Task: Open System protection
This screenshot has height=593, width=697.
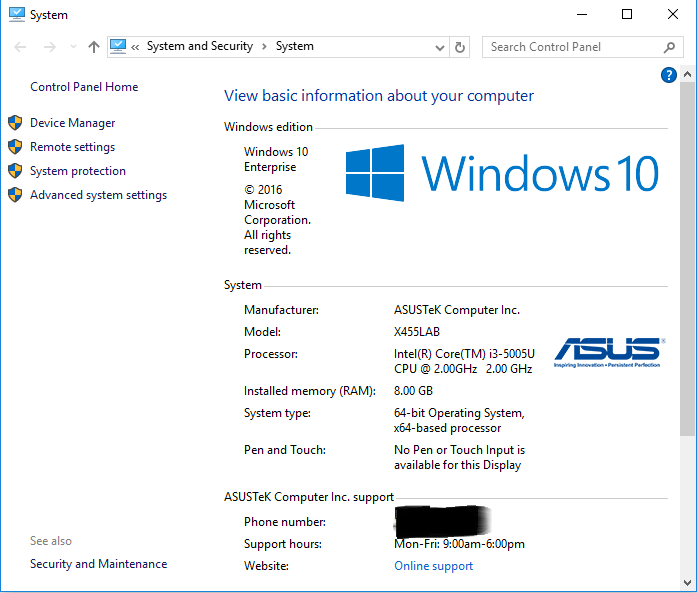Action: (78, 171)
